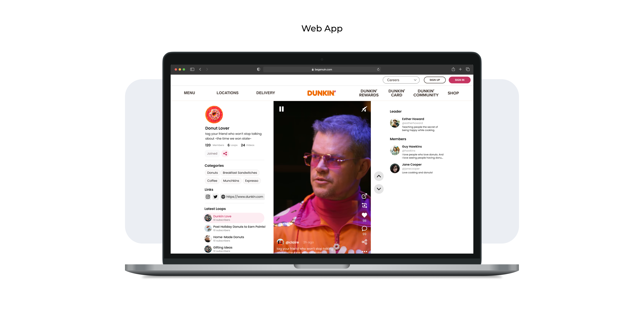Click the loop repost icon on the video
Image resolution: width=644 pixels, height=309 pixels.
click(364, 205)
